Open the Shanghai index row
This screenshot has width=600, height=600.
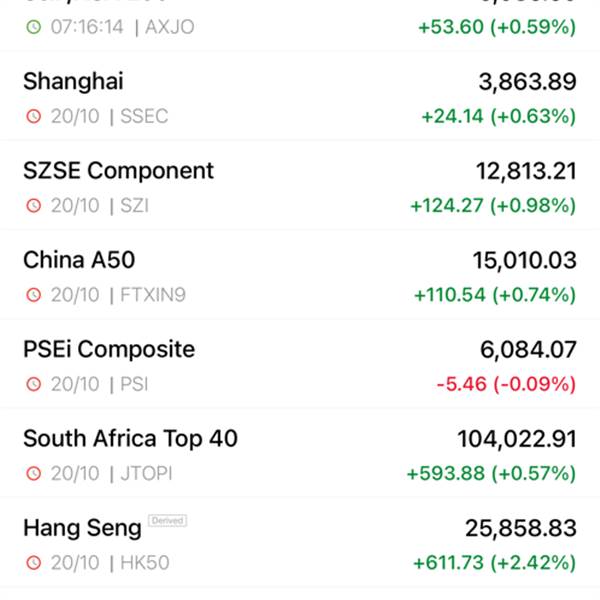[300, 96]
